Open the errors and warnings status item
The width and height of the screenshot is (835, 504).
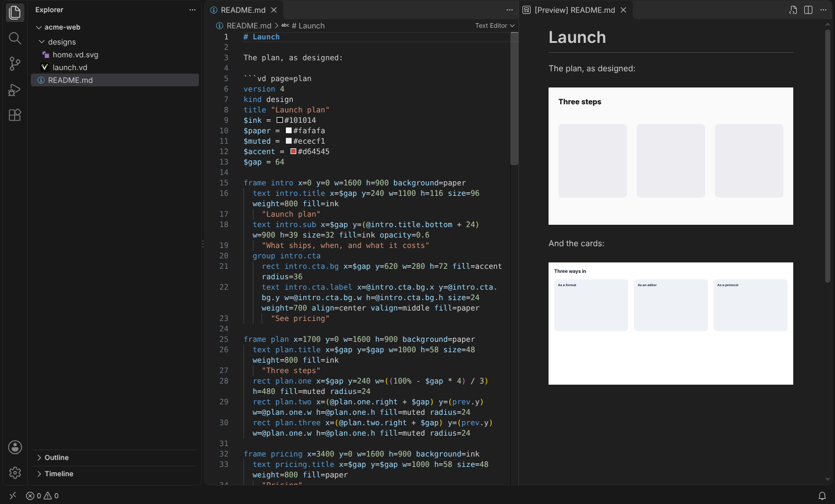coord(42,496)
